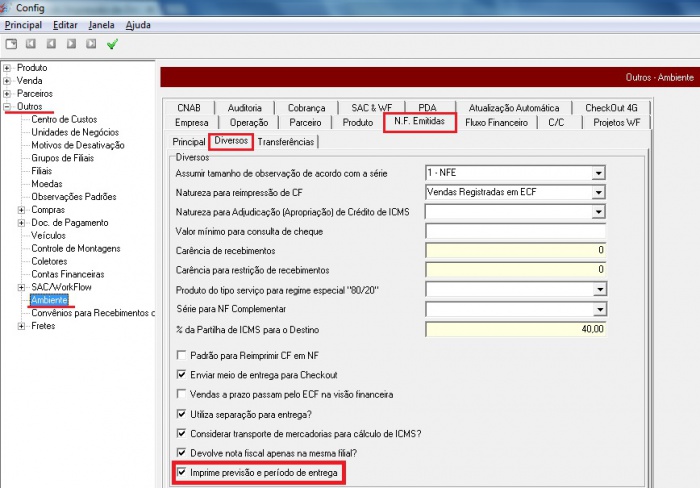Switch to the Fluxo Financeiro tab
Screen dimensions: 700x488
tap(499, 122)
